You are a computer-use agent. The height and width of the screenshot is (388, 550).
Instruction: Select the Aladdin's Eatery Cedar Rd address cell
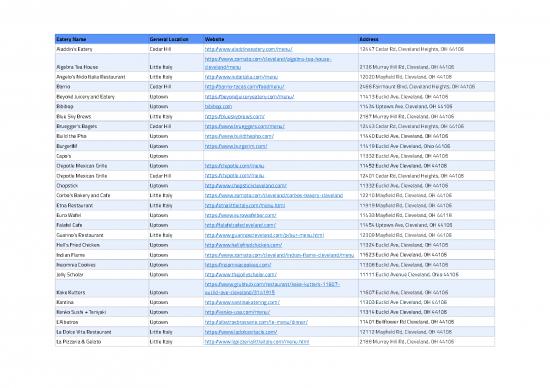coord(427,49)
